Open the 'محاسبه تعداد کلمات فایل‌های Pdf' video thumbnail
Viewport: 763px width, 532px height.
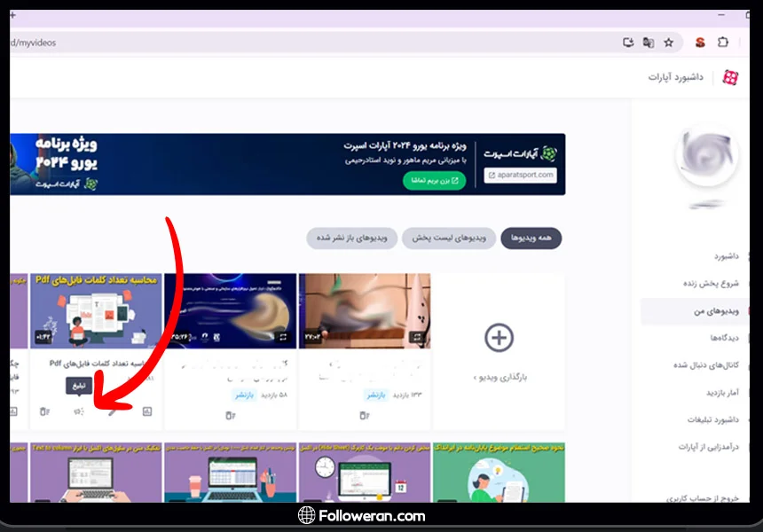coord(96,309)
